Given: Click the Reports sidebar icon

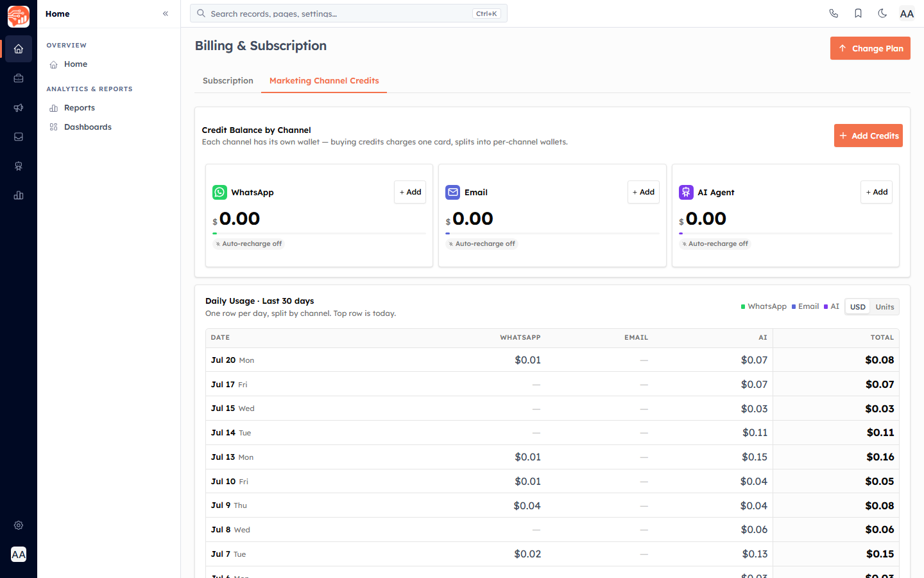Looking at the screenshot, I should (54, 108).
